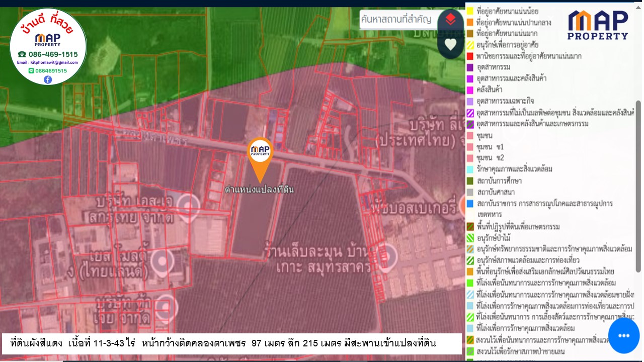This screenshot has width=644, height=362.
Task: Open the blue three-dot chat bubble
Action: click(623, 335)
